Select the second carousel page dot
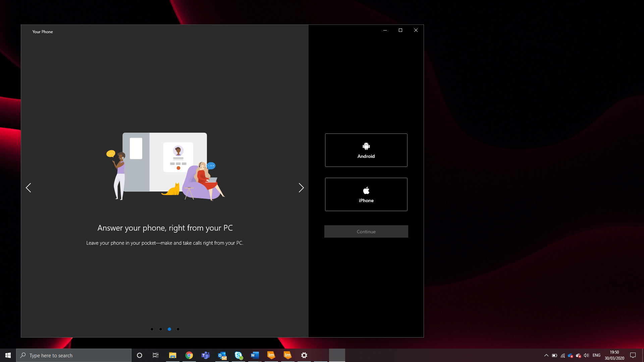Screen dimensions: 644x362 tap(161, 329)
